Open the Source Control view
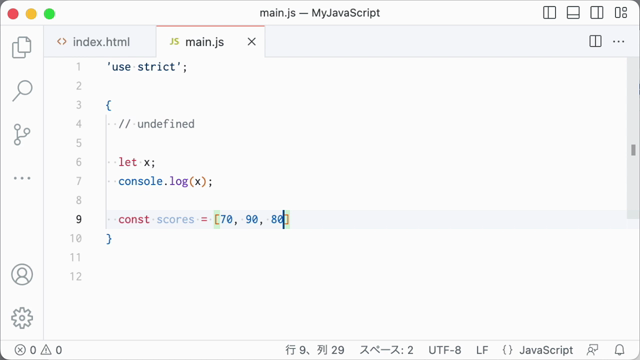This screenshot has height=360, width=640. point(22,134)
